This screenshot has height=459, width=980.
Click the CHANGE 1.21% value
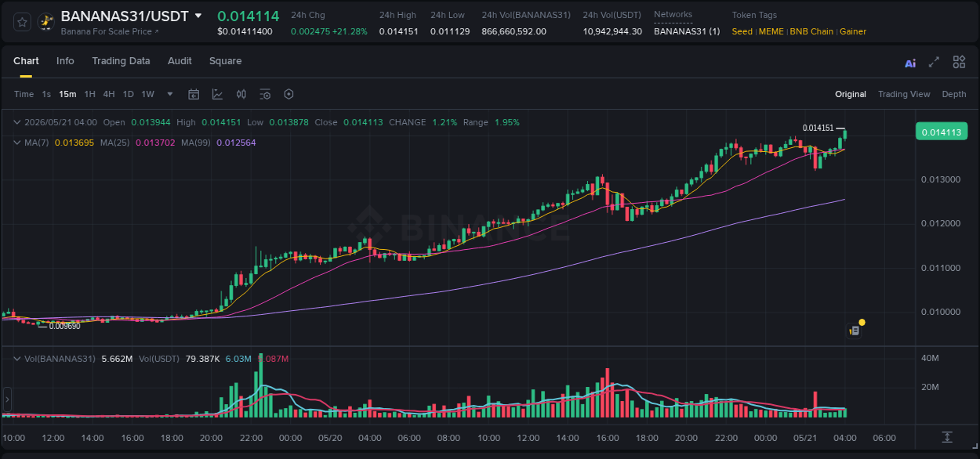pos(445,122)
